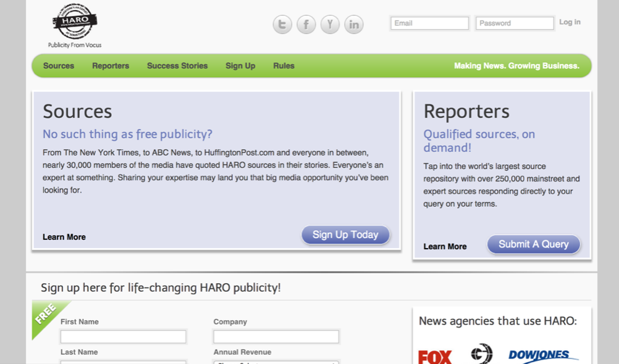The height and width of the screenshot is (364, 619).
Task: Click the 'Annual Revenue' form label
Action: pos(242,352)
